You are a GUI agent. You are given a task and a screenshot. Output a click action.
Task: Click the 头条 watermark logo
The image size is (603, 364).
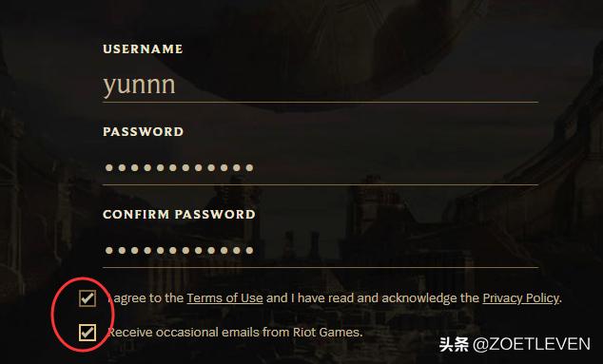[x=454, y=344]
